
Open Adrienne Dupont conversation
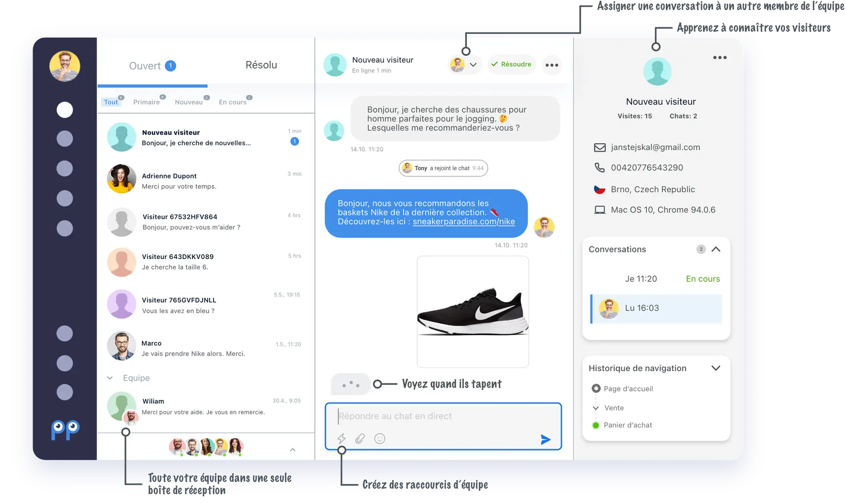[206, 179]
